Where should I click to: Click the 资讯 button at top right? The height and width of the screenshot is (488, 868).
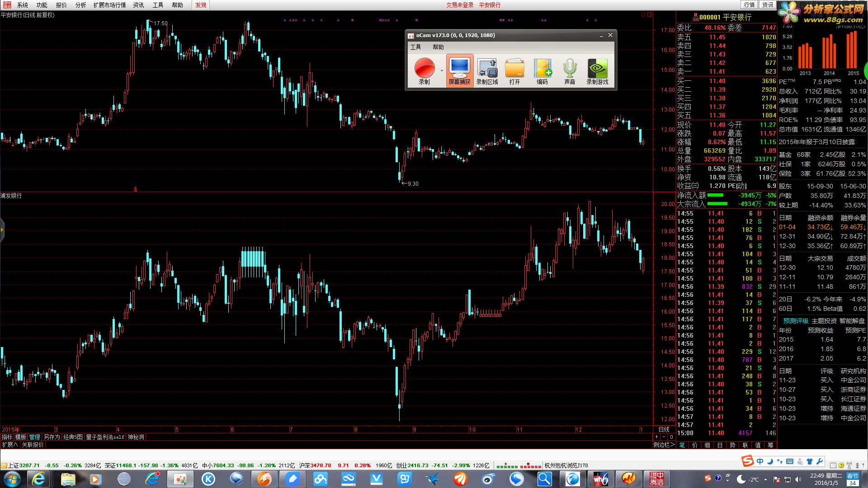[768, 5]
